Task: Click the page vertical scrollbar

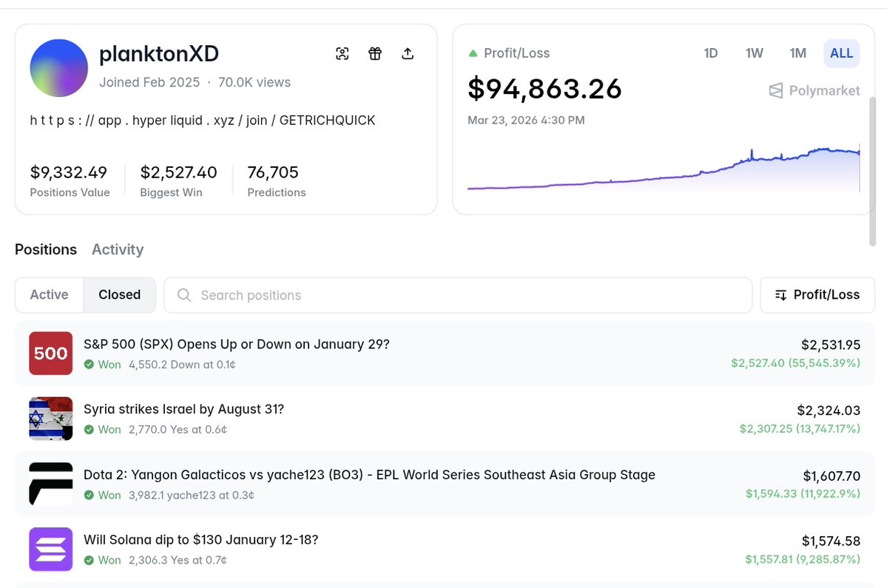Action: click(x=872, y=172)
